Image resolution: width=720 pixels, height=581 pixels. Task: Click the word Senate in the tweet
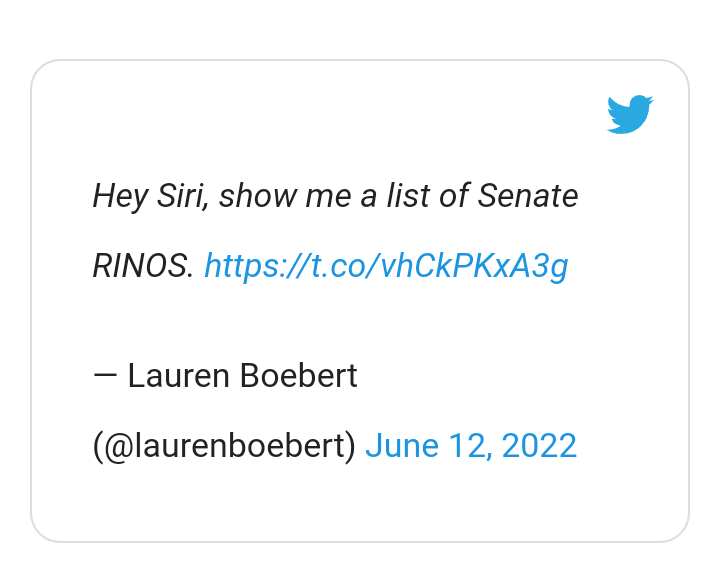click(x=527, y=195)
